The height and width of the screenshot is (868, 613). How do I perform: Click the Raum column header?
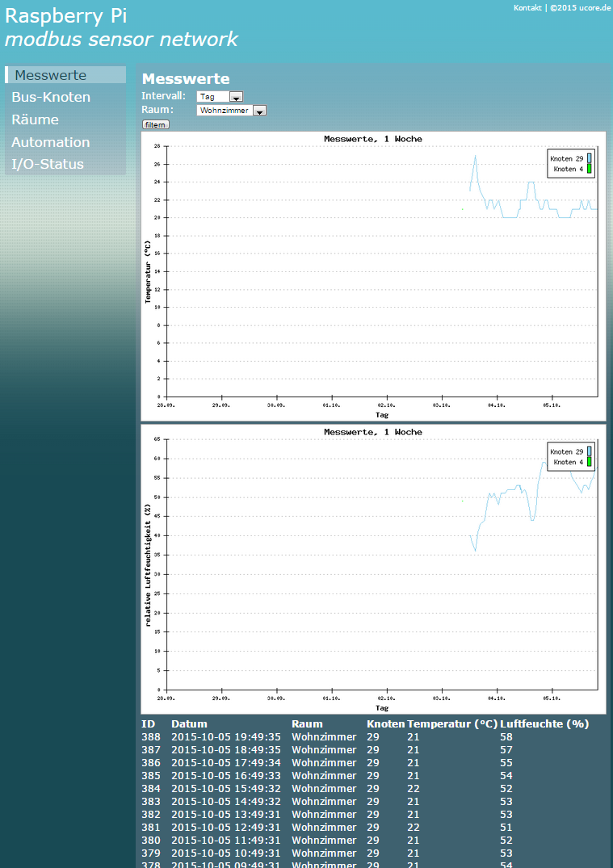pyautogui.click(x=308, y=723)
